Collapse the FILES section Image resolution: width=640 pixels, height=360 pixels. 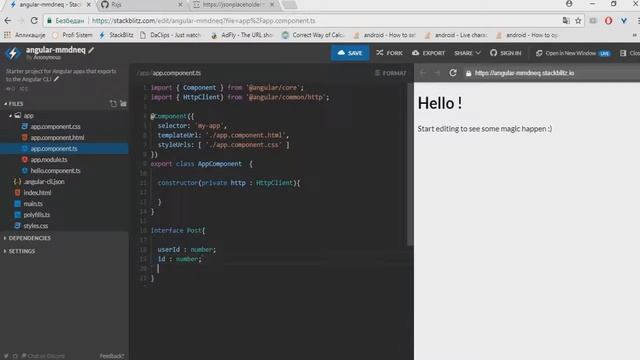point(14,104)
